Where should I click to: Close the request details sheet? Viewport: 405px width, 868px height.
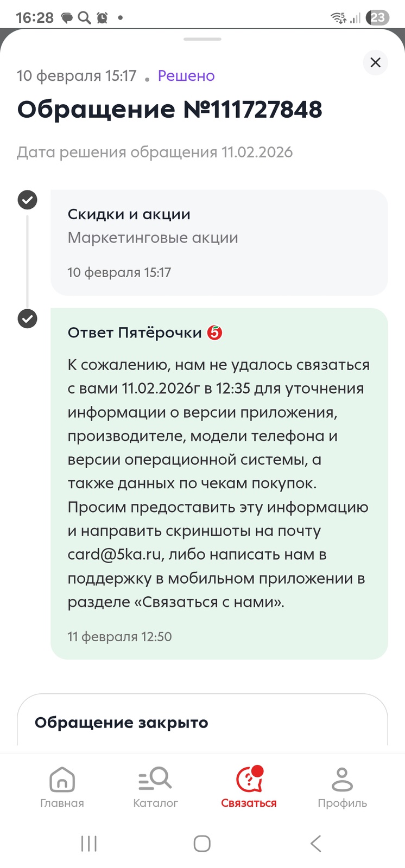coord(375,62)
